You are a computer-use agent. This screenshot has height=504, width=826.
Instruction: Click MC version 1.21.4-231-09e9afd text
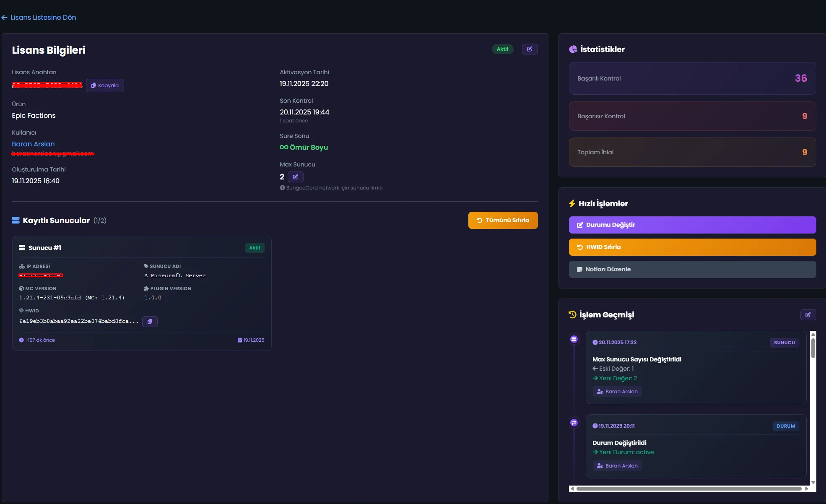click(72, 298)
